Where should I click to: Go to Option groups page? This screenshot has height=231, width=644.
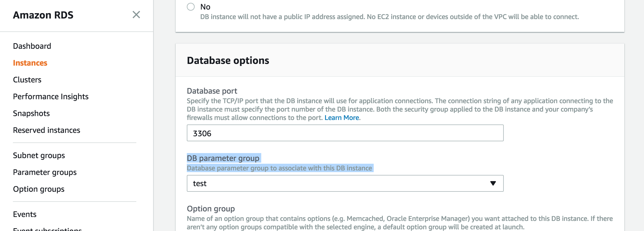[39, 189]
